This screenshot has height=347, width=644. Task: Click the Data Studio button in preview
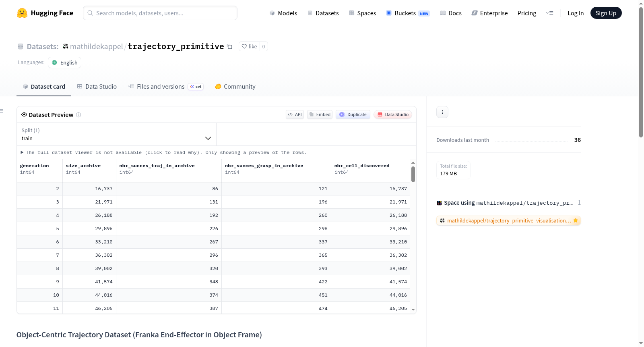coord(393,114)
